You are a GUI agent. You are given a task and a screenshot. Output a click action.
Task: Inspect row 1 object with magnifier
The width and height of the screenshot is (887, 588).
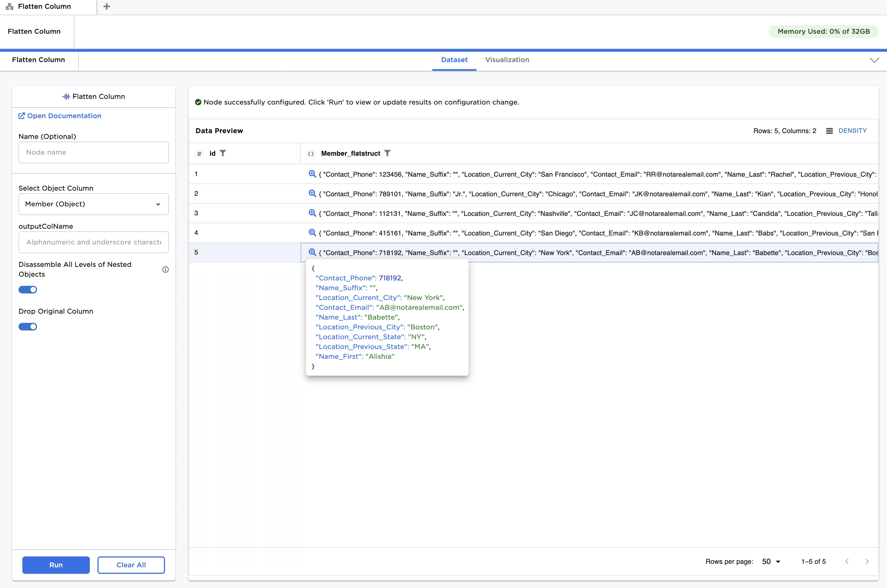[x=312, y=174]
